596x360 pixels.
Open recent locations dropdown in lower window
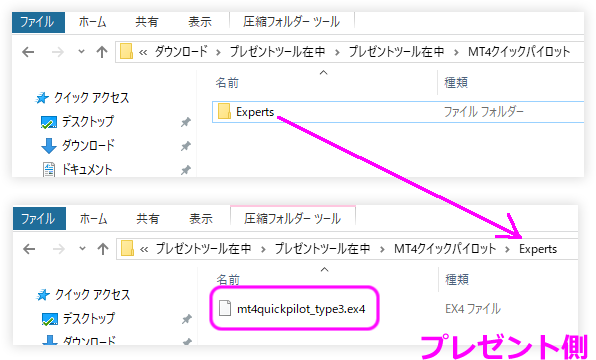(x=82, y=249)
